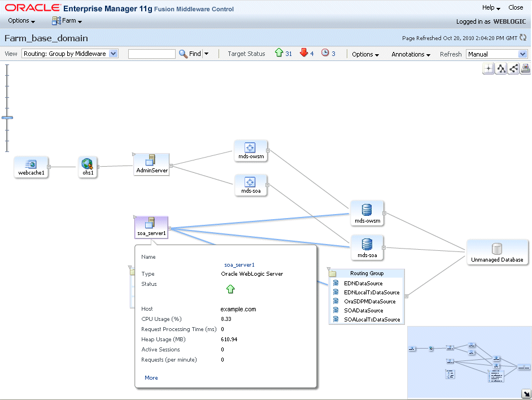Click the 4 down targets count link

[x=312, y=54]
